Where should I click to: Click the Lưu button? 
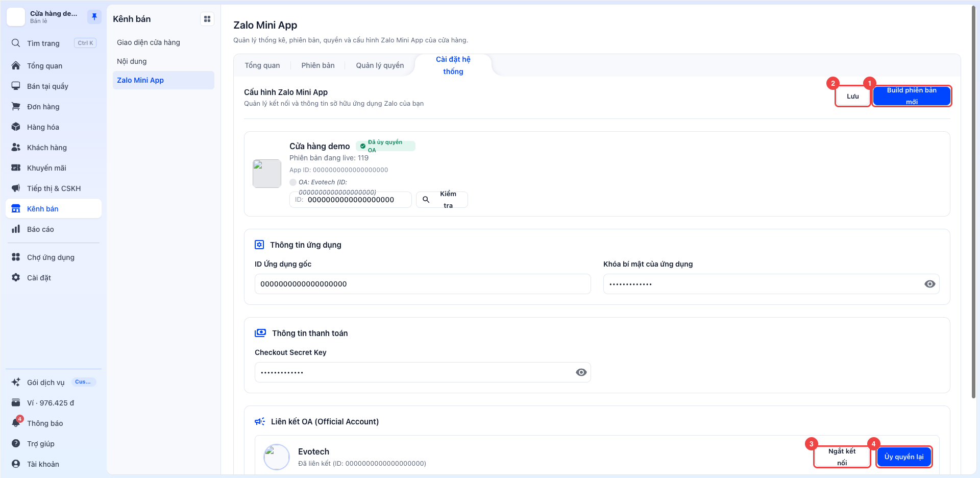853,96
